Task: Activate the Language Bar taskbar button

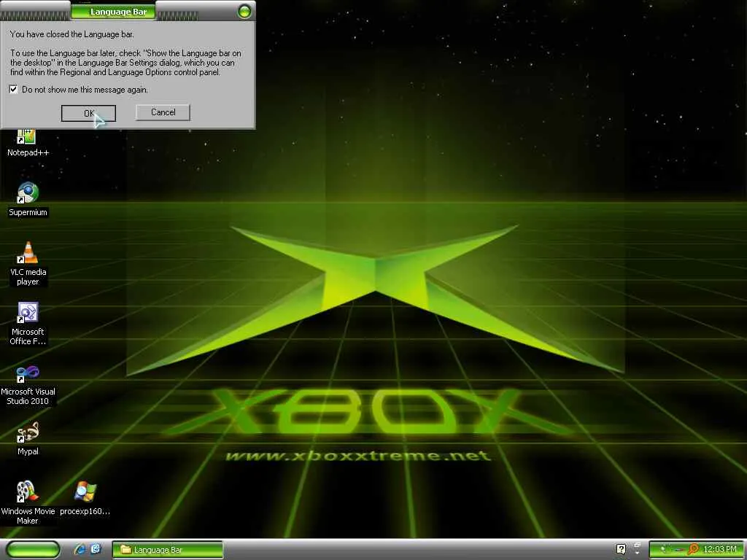Action: (167, 550)
